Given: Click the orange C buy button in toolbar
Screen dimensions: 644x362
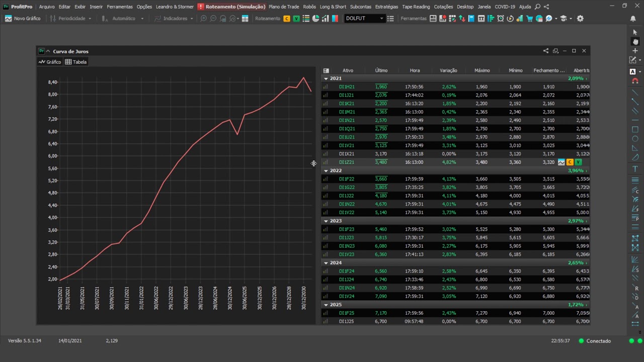Looking at the screenshot, I should [287, 18].
